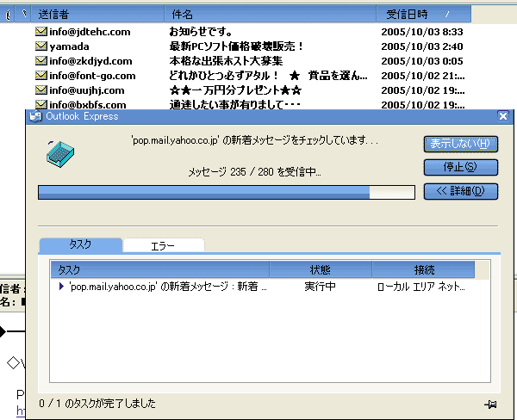Sort by the 件名 column header
The image size is (517, 420).
(270, 14)
